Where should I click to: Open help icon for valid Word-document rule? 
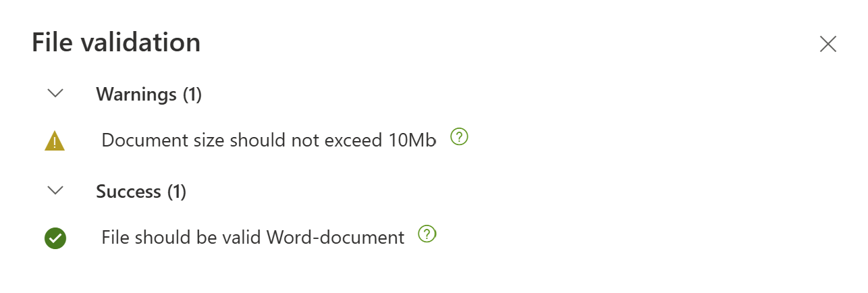click(x=427, y=234)
